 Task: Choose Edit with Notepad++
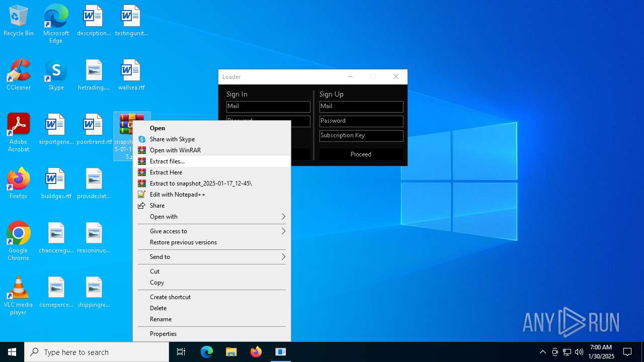[x=212, y=195]
